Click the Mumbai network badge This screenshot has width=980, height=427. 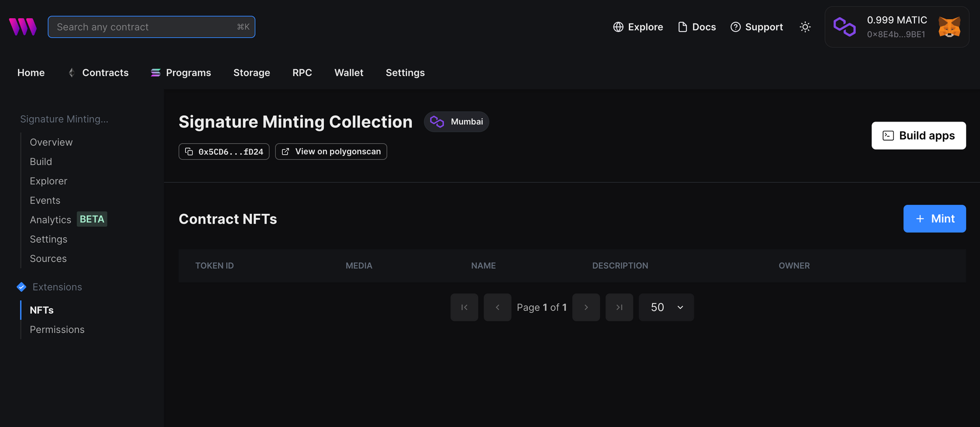click(x=457, y=122)
